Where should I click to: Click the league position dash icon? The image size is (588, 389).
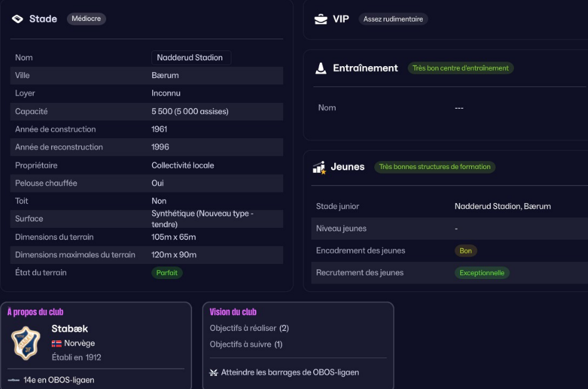click(14, 380)
